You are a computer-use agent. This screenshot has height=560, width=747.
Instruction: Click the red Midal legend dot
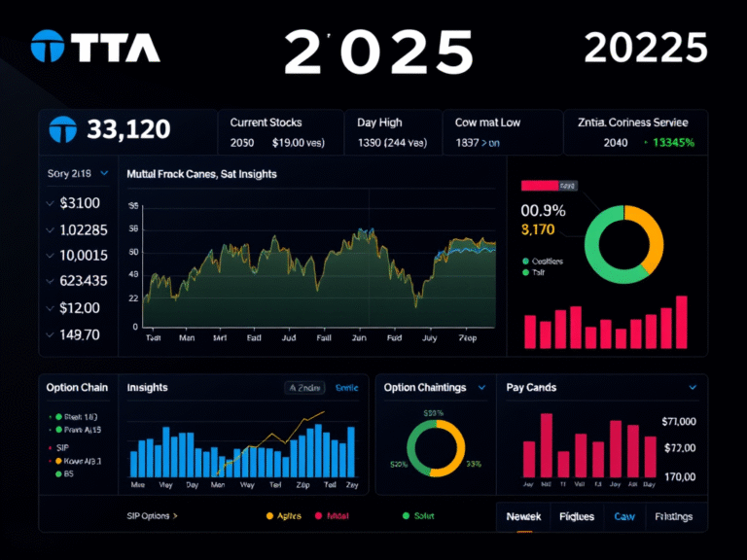(318, 516)
